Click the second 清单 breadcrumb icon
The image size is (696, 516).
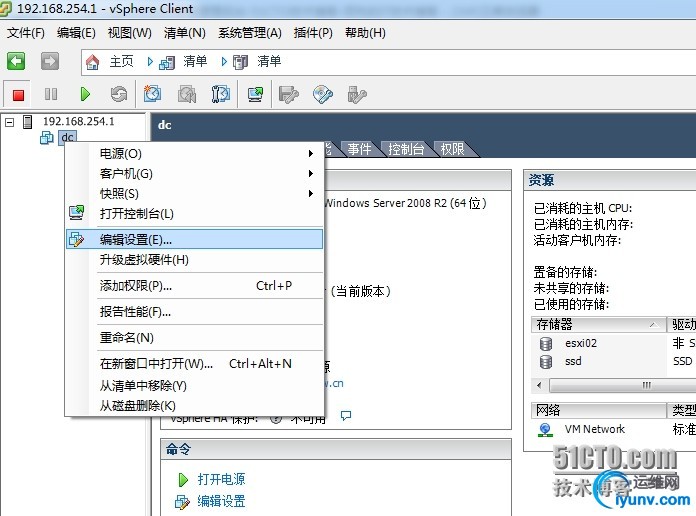[x=241, y=62]
